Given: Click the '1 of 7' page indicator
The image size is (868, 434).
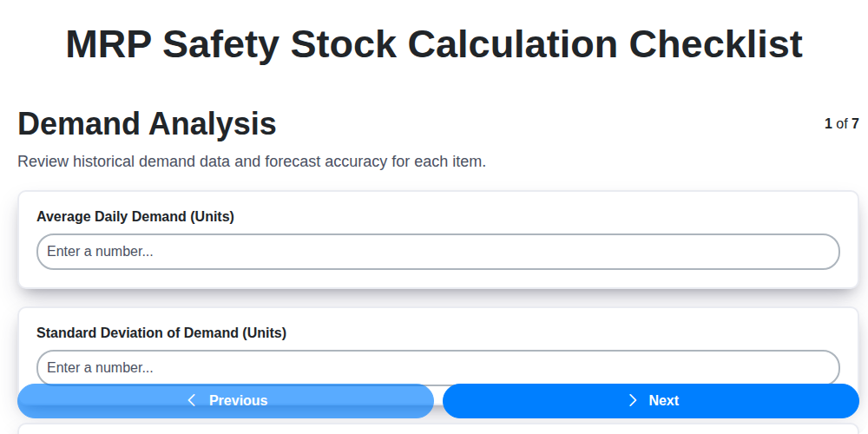Looking at the screenshot, I should [841, 124].
